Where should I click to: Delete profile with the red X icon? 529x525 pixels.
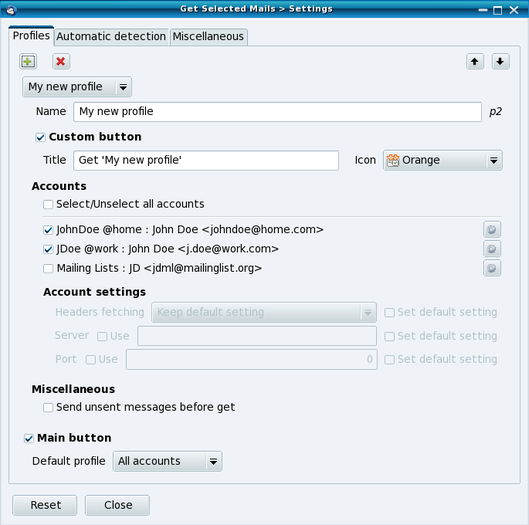coord(61,61)
